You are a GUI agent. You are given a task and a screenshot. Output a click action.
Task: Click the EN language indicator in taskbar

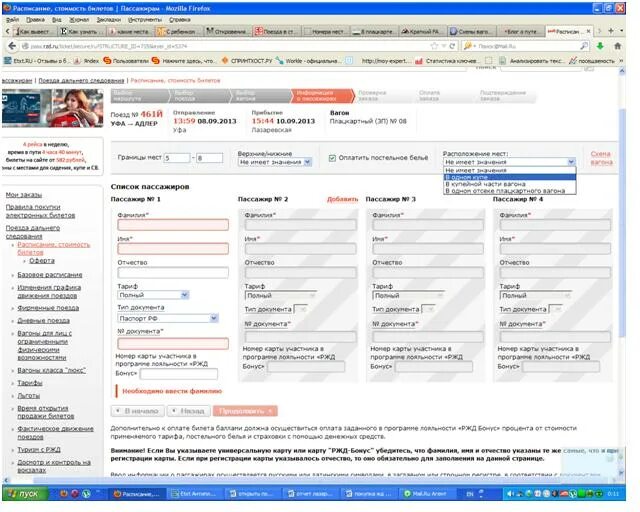click(x=469, y=494)
